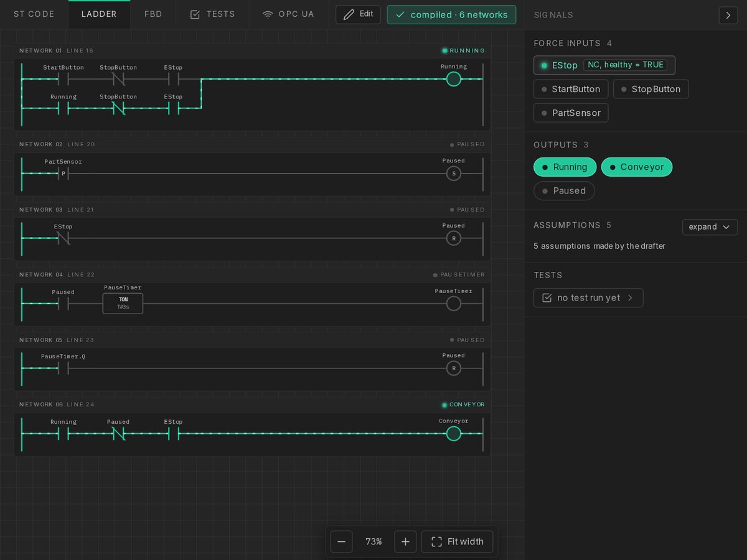Viewport: 747px width, 560px height.
Task: Click the Paused NC contact in Network 06
Action: coord(118,434)
